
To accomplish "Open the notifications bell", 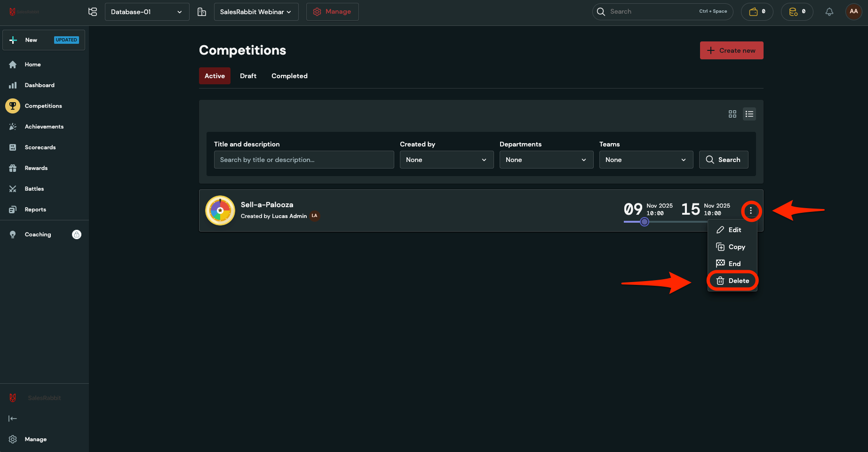I will point(829,12).
